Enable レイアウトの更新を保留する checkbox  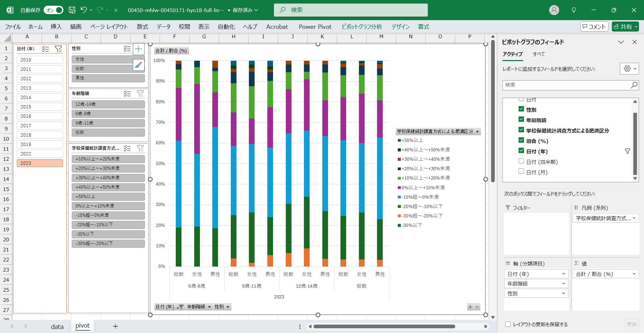point(508,324)
